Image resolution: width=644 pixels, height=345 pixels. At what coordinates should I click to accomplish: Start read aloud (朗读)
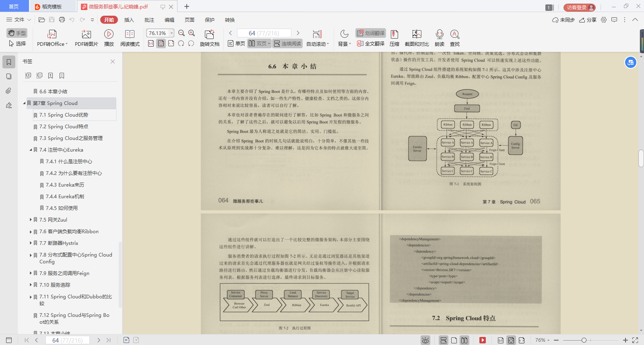tap(440, 38)
